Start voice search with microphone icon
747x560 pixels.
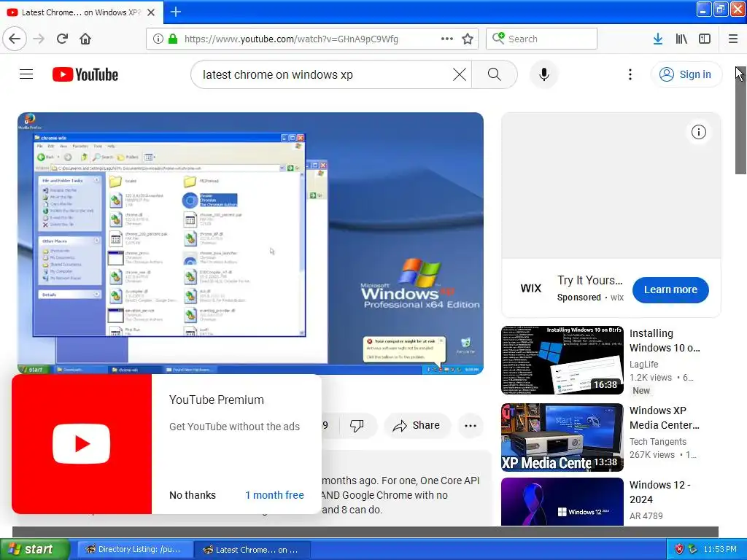pyautogui.click(x=544, y=74)
